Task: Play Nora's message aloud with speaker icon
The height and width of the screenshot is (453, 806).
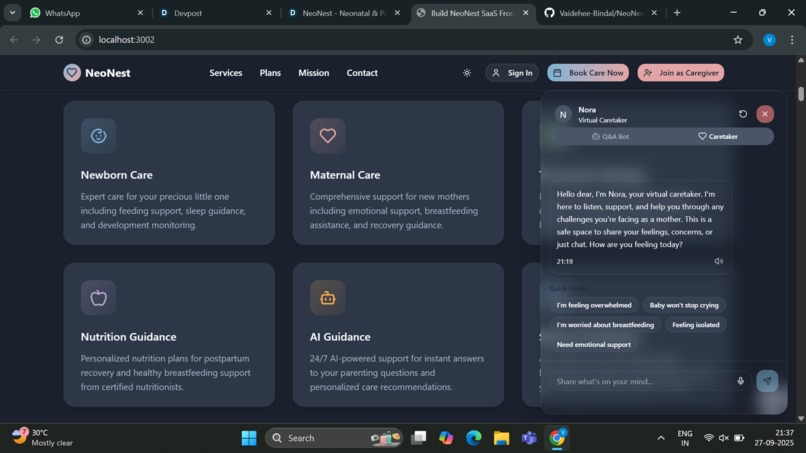Action: point(718,261)
